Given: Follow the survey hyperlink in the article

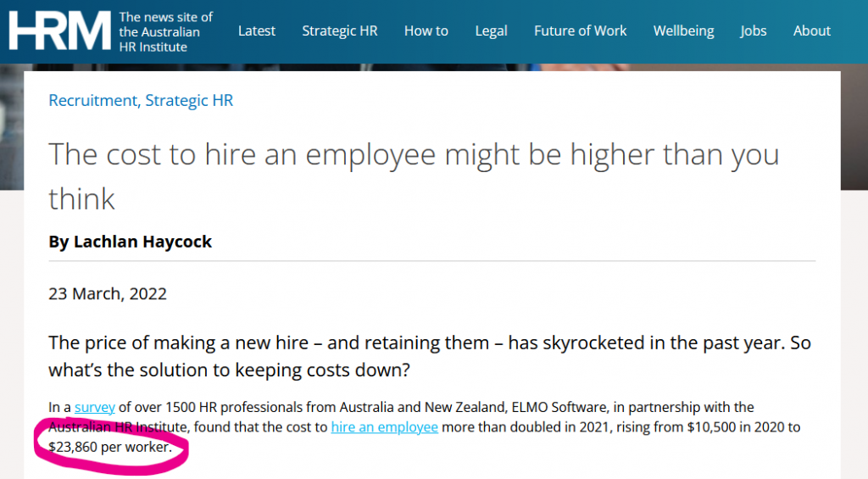Looking at the screenshot, I should tap(94, 408).
